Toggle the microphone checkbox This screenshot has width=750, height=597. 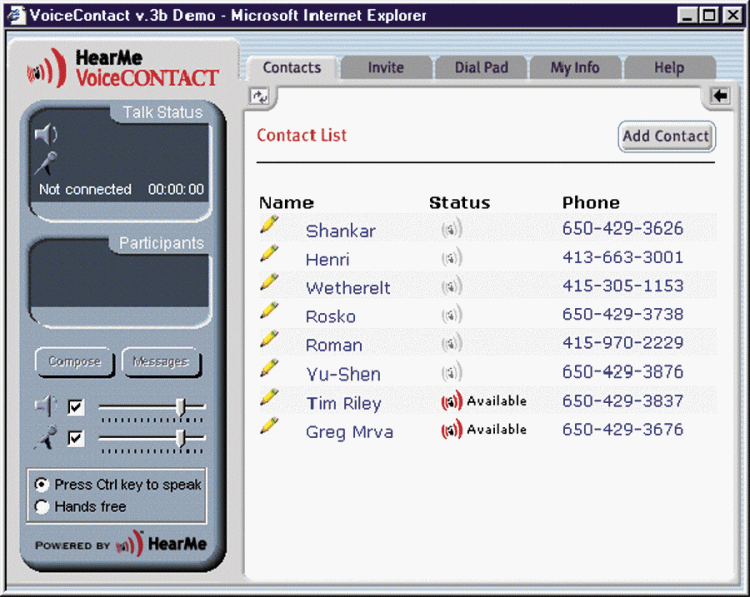76,438
